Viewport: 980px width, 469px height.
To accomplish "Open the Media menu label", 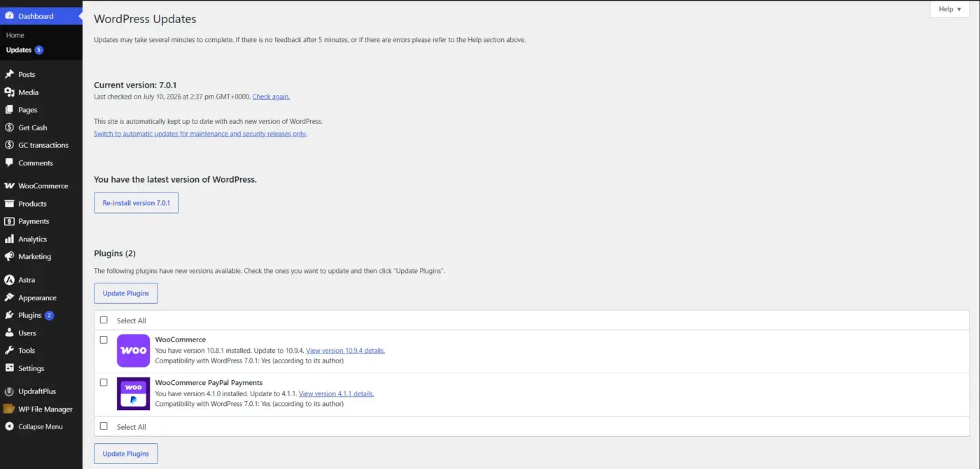I will pos(28,92).
